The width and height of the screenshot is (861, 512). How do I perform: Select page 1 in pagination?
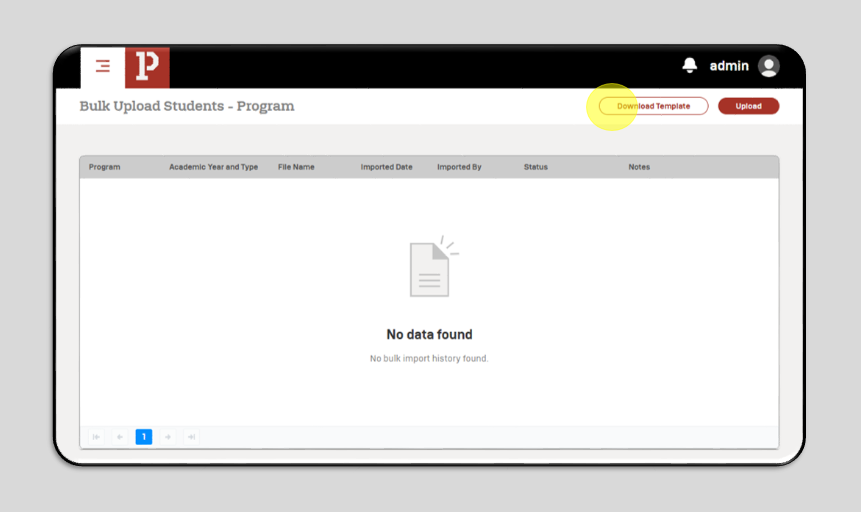coord(144,437)
